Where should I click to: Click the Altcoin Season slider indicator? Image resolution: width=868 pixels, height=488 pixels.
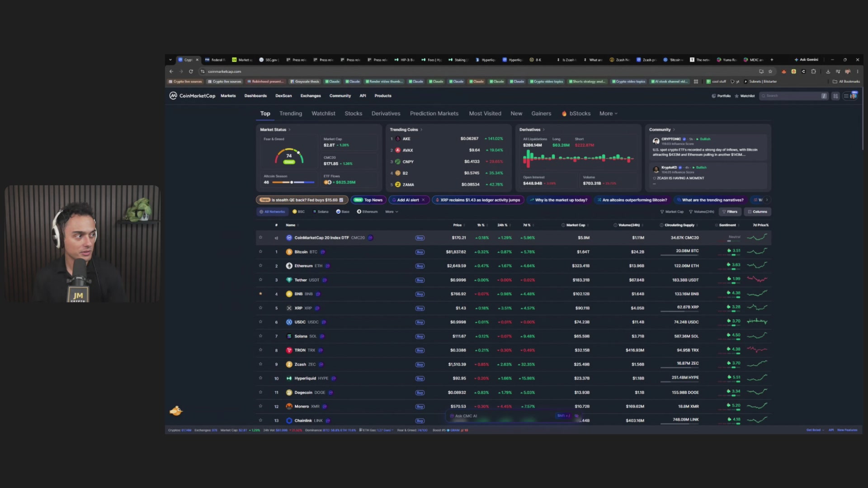tap(292, 182)
